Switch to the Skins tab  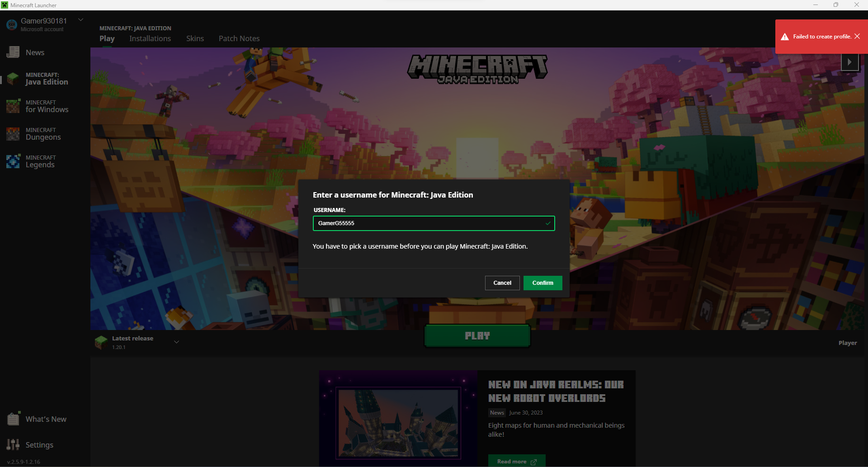195,38
